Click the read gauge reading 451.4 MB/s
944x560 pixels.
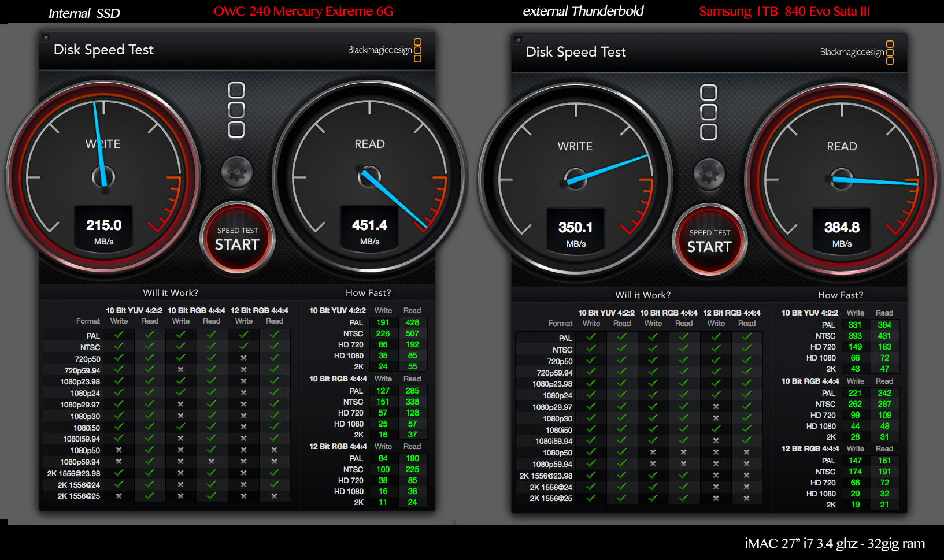pyautogui.click(x=369, y=176)
